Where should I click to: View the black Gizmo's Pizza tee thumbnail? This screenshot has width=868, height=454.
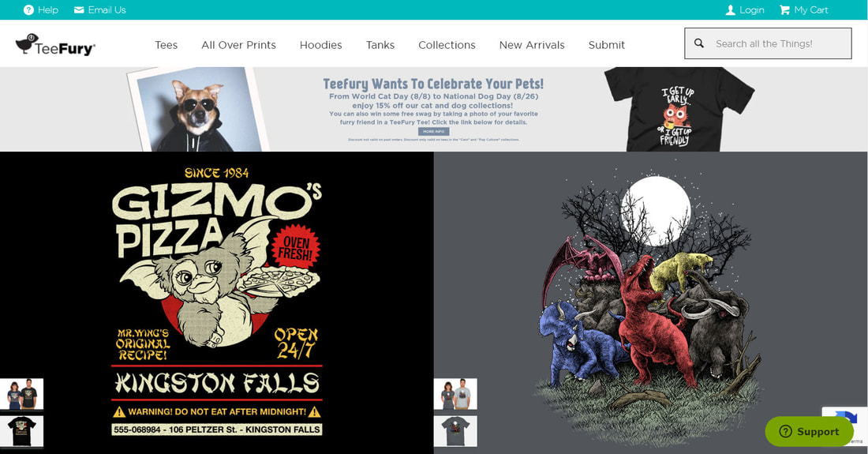tap(21, 431)
